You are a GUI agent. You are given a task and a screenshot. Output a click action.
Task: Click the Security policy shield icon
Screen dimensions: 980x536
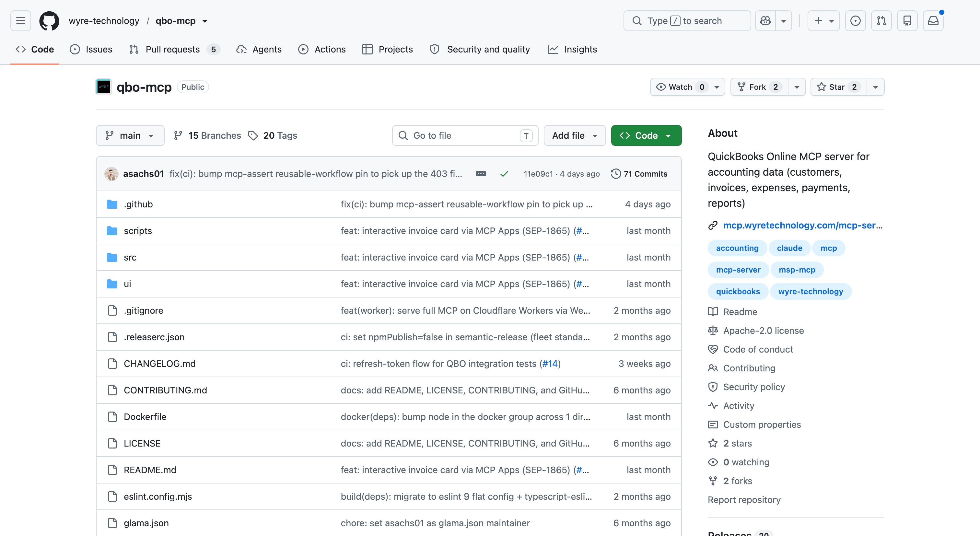pyautogui.click(x=713, y=387)
